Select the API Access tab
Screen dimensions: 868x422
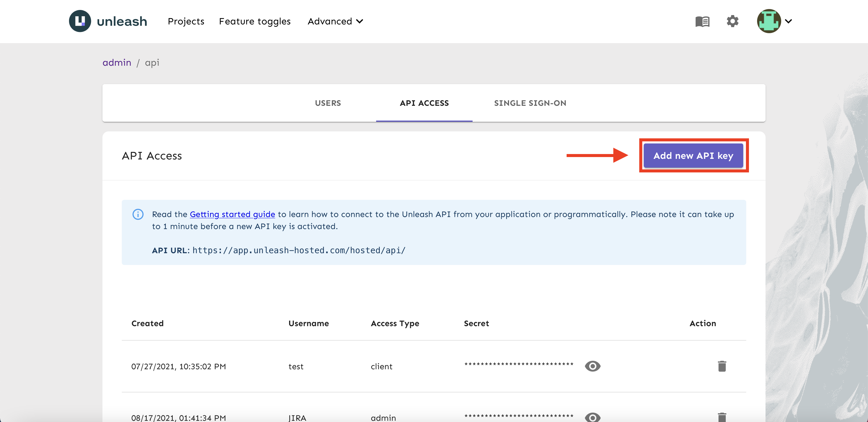424,103
